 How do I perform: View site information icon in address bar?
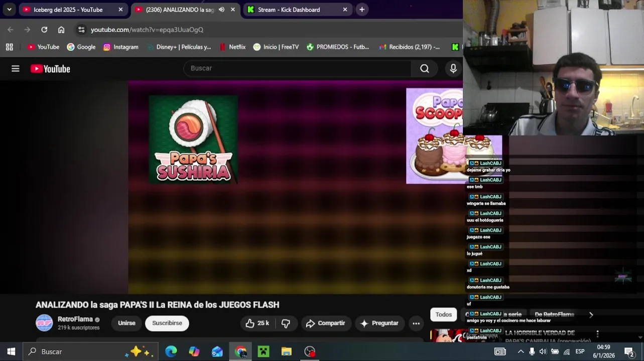tap(81, 30)
